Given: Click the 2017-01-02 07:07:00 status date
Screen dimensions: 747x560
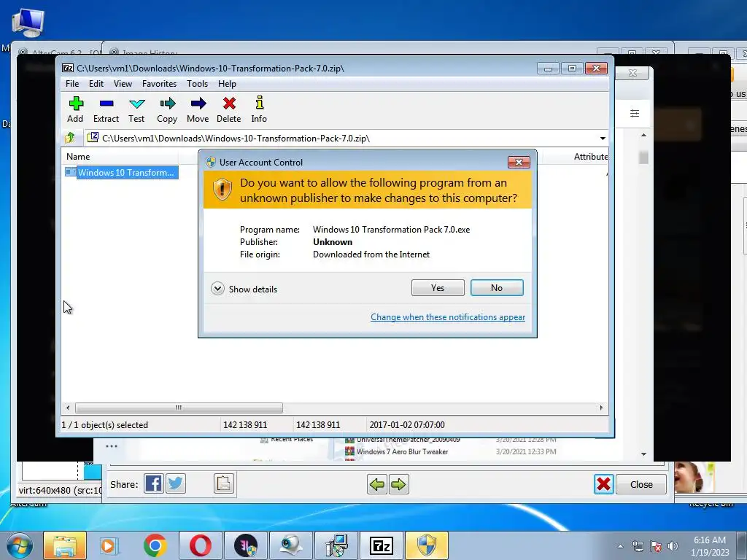Looking at the screenshot, I should [407, 425].
